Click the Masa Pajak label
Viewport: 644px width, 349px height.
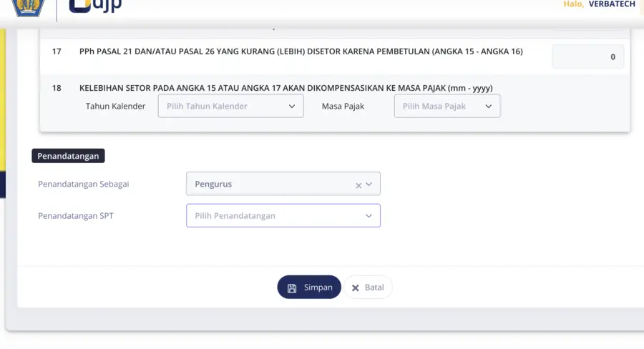click(x=343, y=106)
